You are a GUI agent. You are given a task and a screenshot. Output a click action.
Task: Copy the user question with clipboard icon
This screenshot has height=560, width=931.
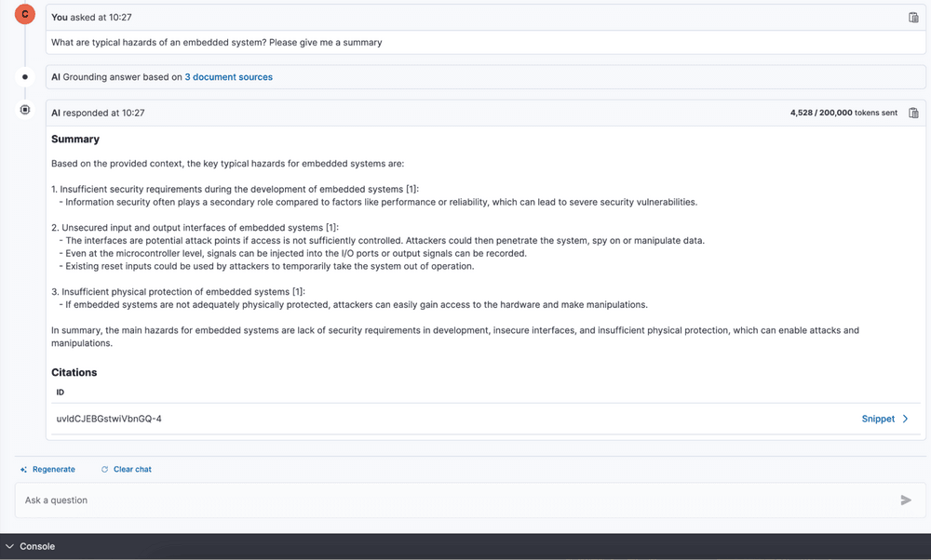pos(913,18)
